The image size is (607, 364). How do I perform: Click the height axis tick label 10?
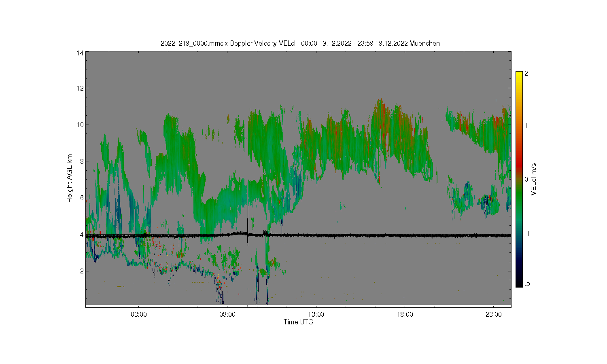(x=80, y=125)
